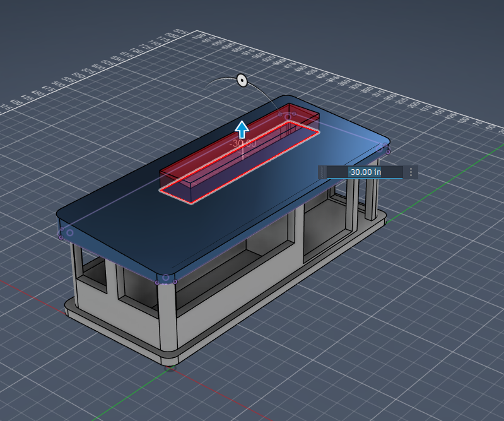
Task: Click the white rotation handle knob
Action: click(x=242, y=80)
